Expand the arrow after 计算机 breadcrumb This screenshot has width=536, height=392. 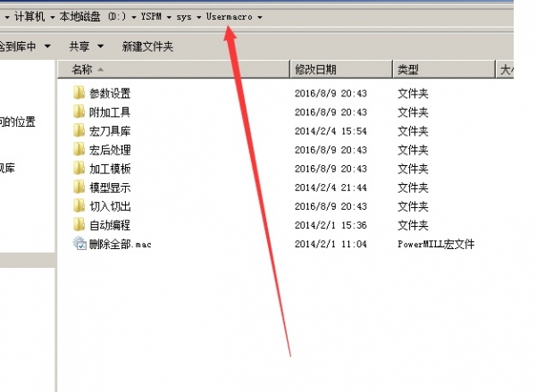coord(53,17)
